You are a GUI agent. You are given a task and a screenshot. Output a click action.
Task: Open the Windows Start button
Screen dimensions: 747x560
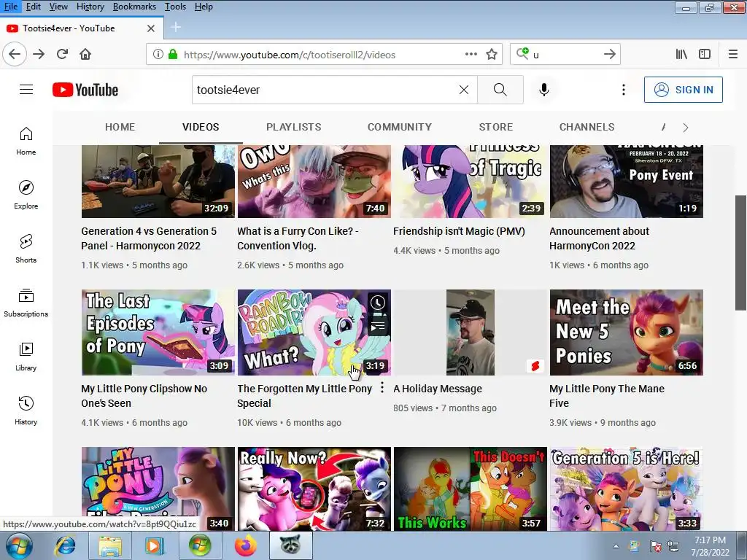click(x=18, y=545)
